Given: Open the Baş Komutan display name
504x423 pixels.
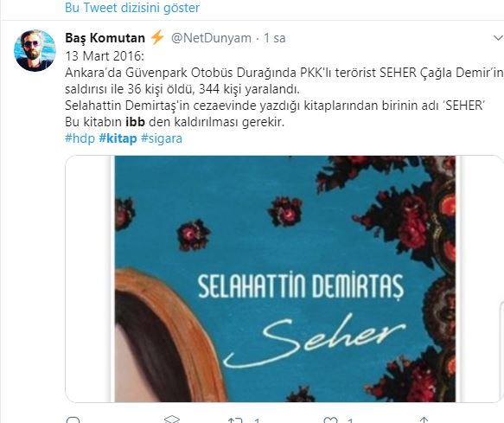Looking at the screenshot, I should [105, 38].
